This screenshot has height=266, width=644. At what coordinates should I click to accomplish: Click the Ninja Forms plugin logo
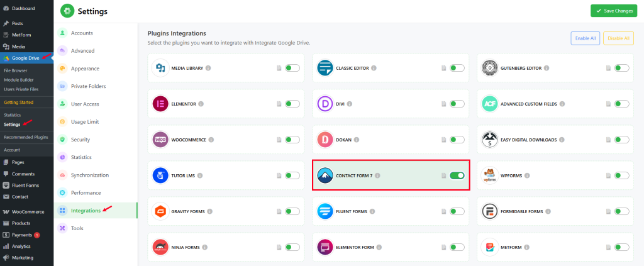coord(160,247)
